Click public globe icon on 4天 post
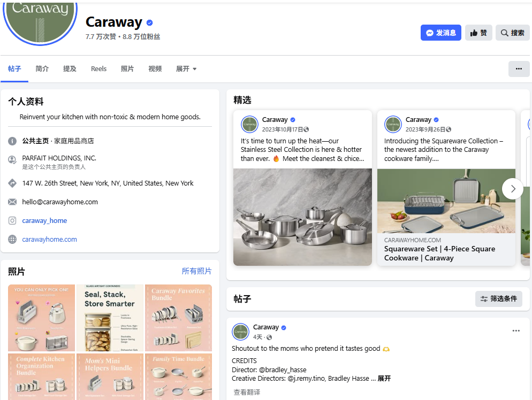The width and height of the screenshot is (532, 400). click(269, 337)
